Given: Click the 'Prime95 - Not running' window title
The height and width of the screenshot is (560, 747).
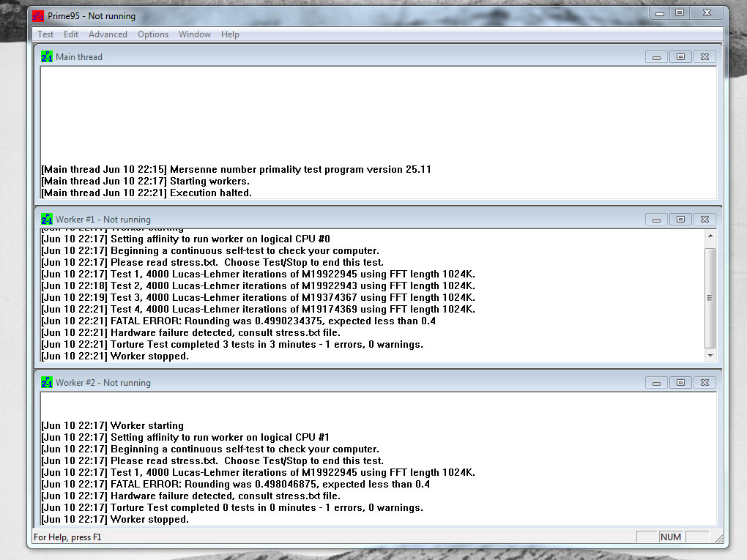Looking at the screenshot, I should [92, 16].
